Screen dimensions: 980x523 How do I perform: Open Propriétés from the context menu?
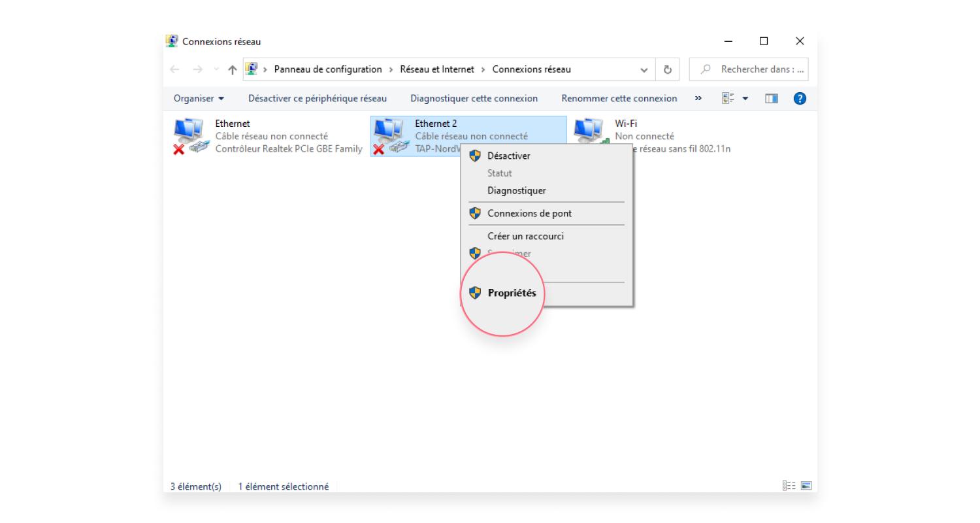click(512, 293)
